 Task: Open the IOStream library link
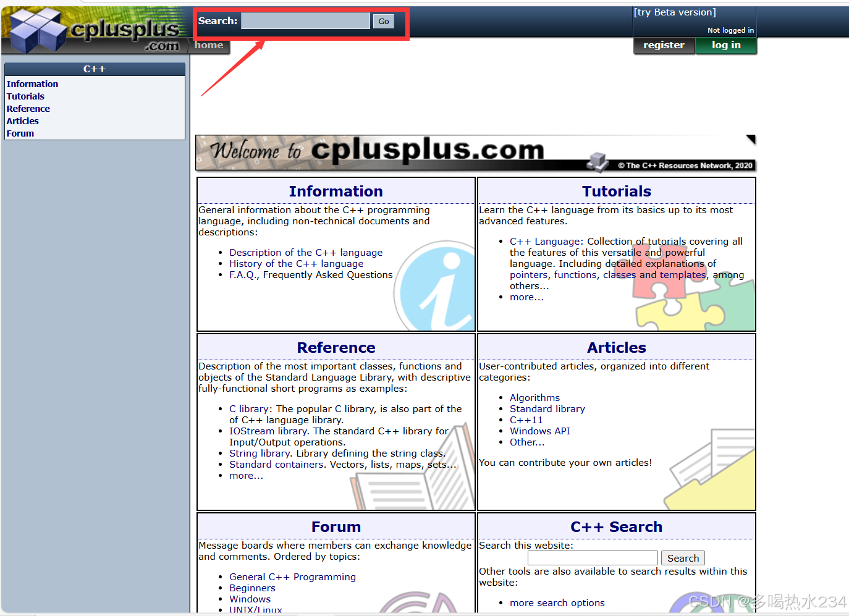(268, 431)
